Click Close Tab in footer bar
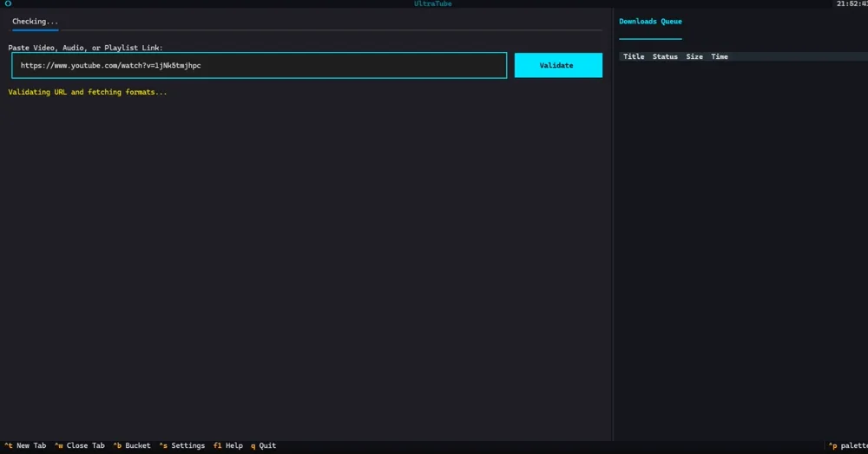Image resolution: width=868 pixels, height=454 pixels. point(80,445)
